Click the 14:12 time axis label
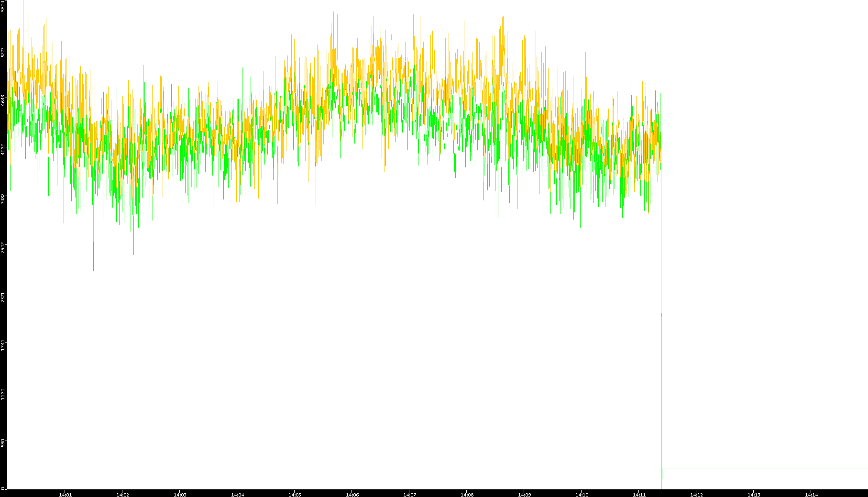The height and width of the screenshot is (497, 868). pyautogui.click(x=696, y=495)
